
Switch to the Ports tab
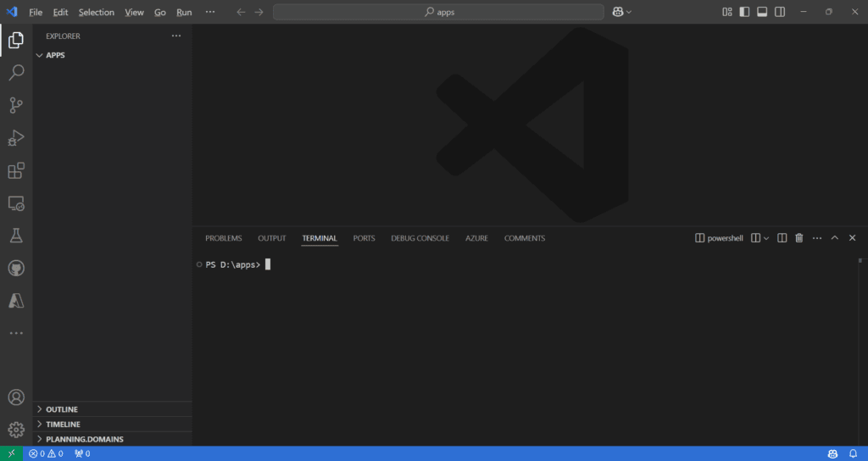click(x=364, y=238)
